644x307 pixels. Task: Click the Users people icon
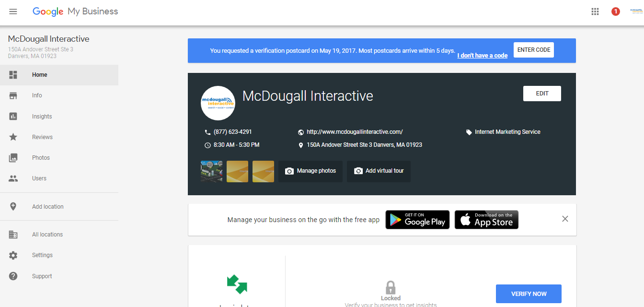click(x=13, y=178)
